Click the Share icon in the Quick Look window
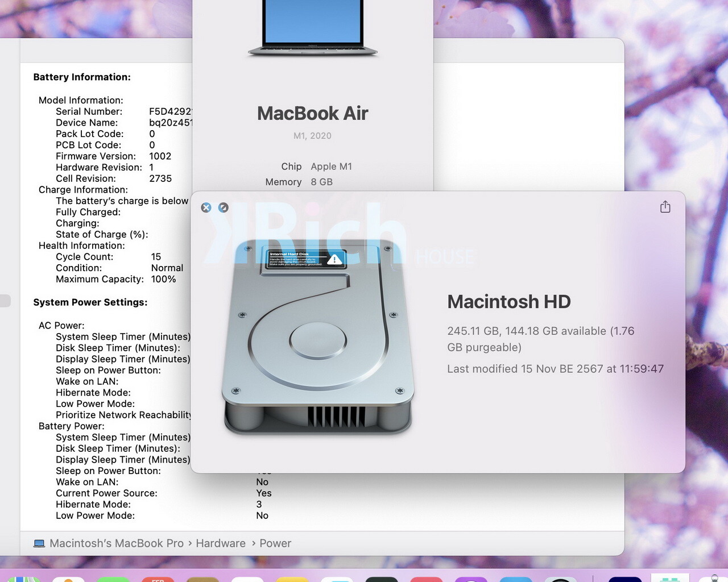The image size is (728, 582). click(665, 207)
